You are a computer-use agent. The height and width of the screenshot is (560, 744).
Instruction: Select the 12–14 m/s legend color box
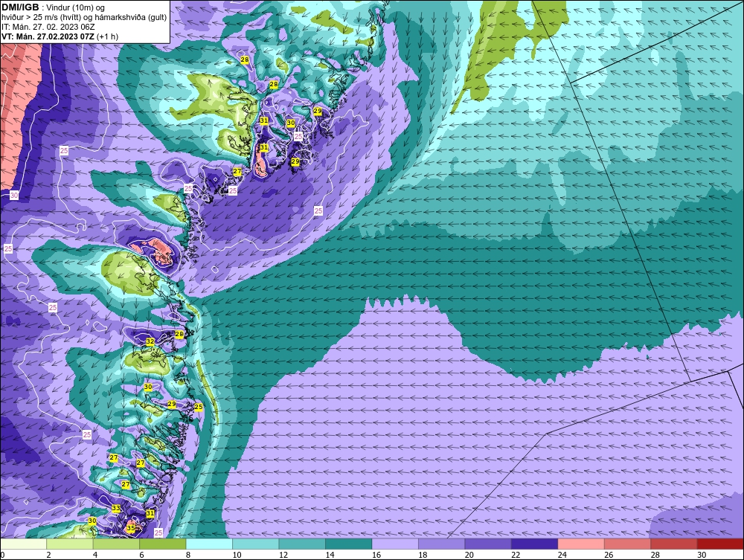tap(302, 544)
